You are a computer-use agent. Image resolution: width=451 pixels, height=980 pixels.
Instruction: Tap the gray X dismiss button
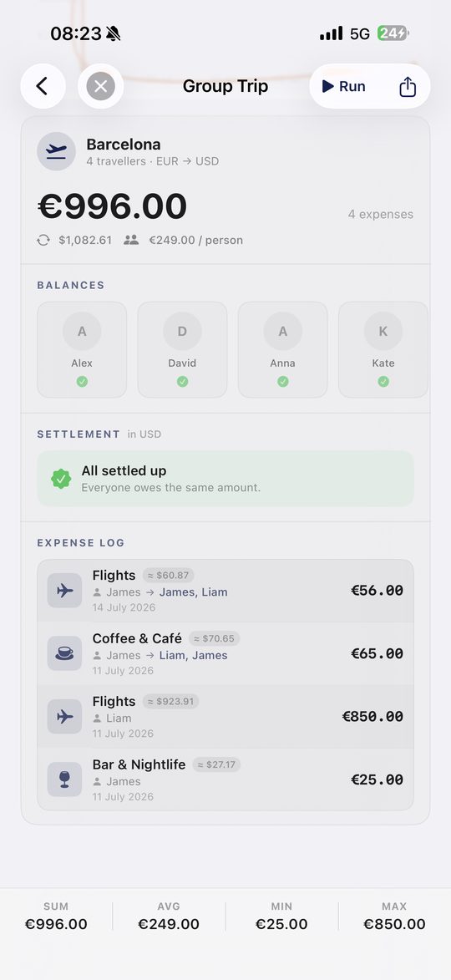coord(100,86)
